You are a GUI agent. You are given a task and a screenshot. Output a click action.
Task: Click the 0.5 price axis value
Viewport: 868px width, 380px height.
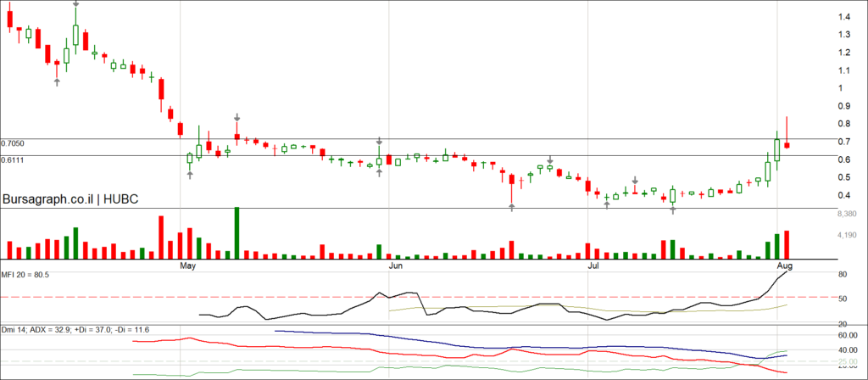point(844,177)
